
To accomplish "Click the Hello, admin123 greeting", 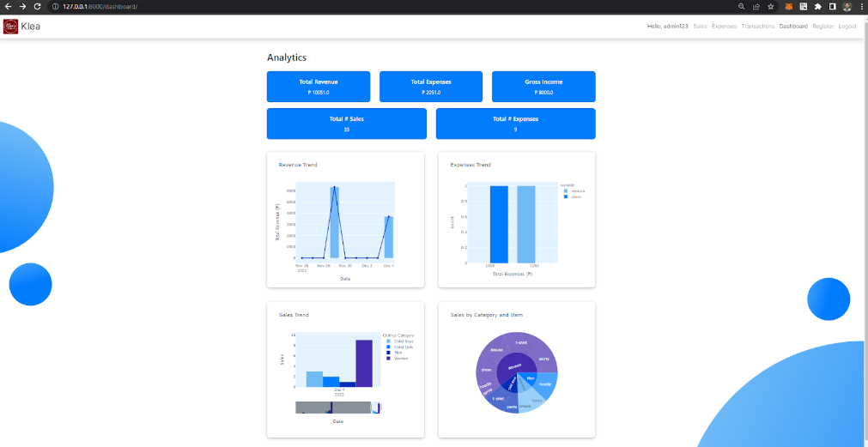I will pyautogui.click(x=668, y=27).
